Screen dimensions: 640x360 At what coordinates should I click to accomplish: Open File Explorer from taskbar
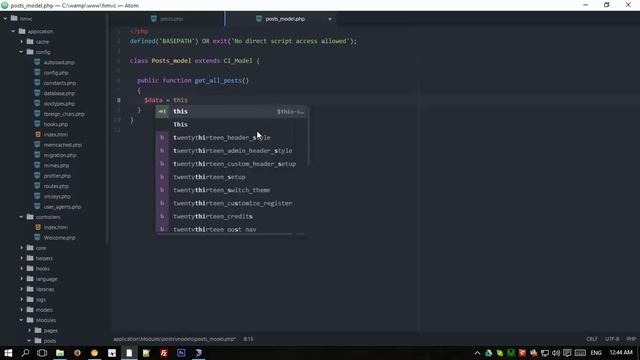point(60,353)
